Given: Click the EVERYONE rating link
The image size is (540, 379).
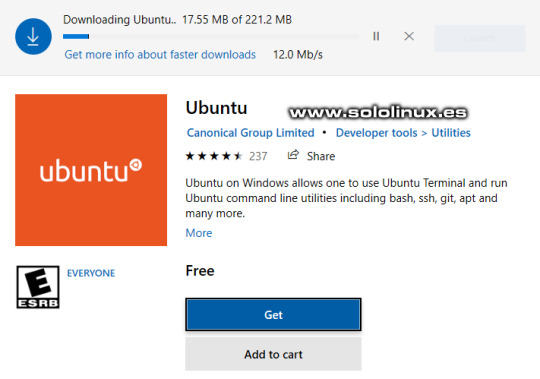Looking at the screenshot, I should tap(91, 273).
